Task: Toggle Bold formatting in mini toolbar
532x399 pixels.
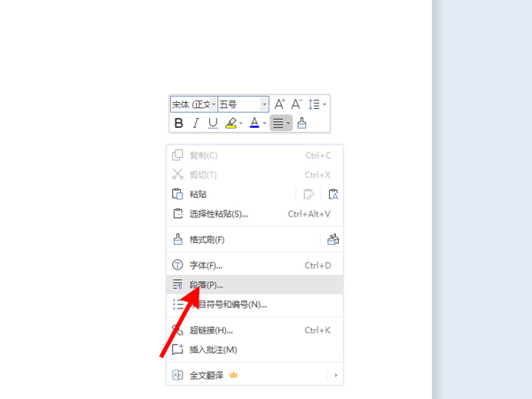Action: [179, 123]
